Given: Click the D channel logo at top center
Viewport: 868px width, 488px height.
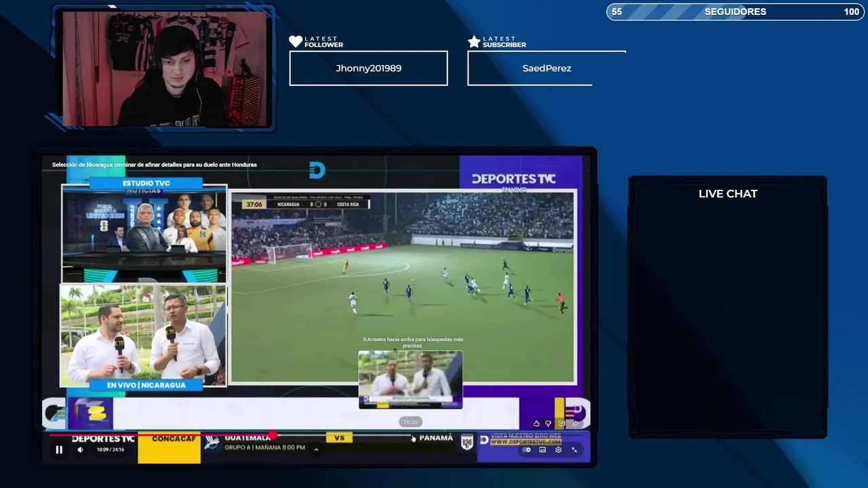Looking at the screenshot, I should [x=317, y=171].
